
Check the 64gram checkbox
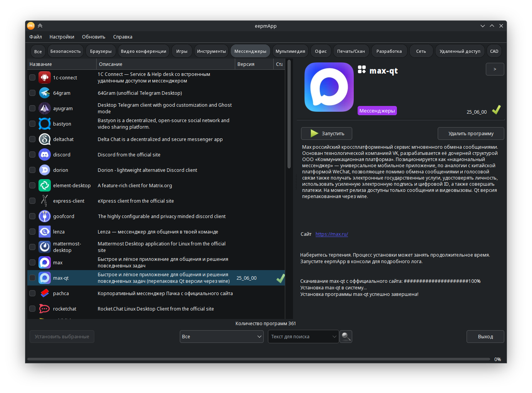coord(32,93)
